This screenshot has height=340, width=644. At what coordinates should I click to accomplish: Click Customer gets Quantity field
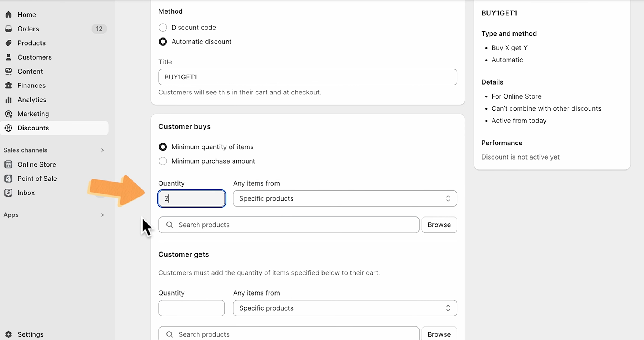click(192, 308)
